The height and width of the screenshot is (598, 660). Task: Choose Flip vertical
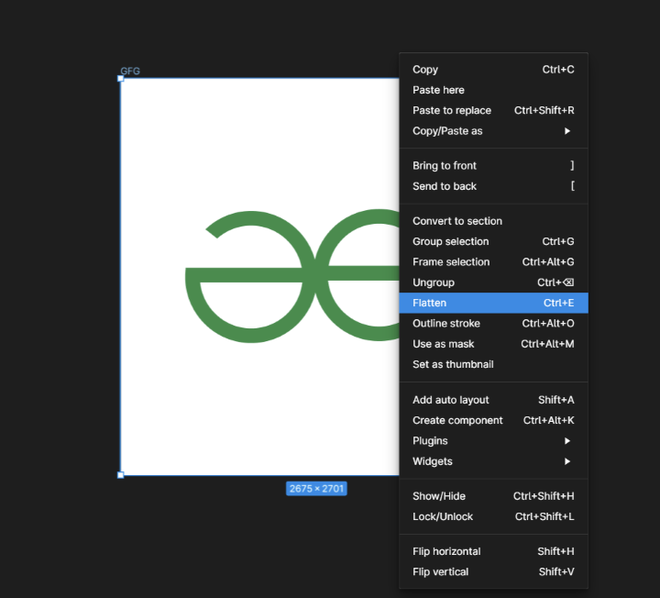[493, 572]
